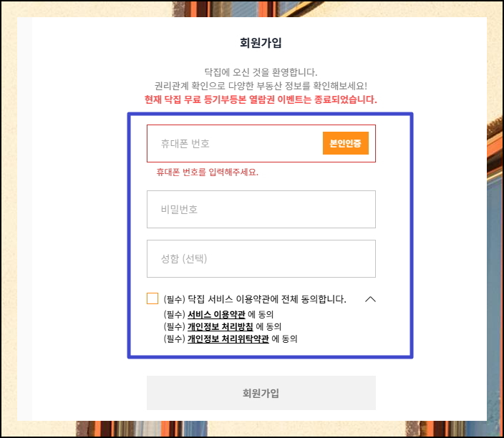Click the 휴대폰 번호를 입력해주세요 error message
This screenshot has height=438, width=504.
click(x=208, y=172)
